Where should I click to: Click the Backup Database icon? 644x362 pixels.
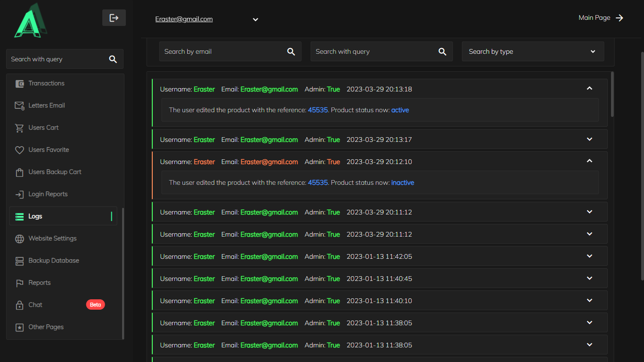tap(19, 261)
